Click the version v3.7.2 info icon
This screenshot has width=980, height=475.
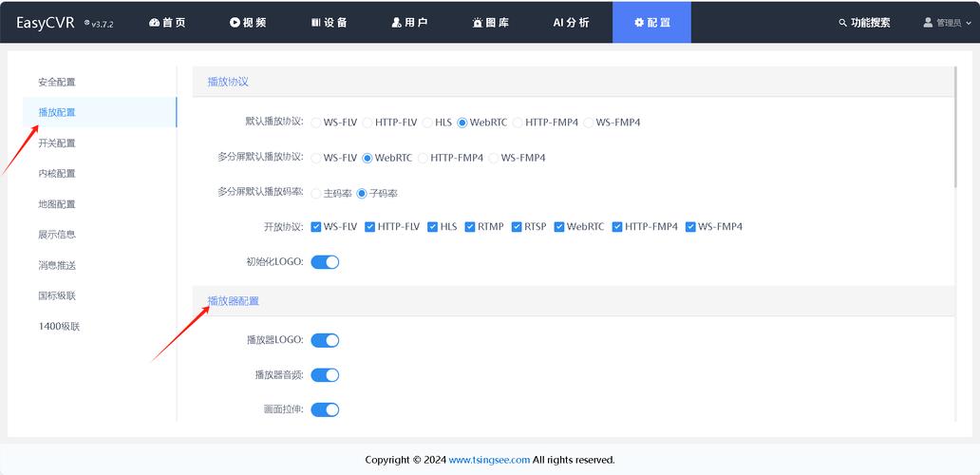point(86,23)
